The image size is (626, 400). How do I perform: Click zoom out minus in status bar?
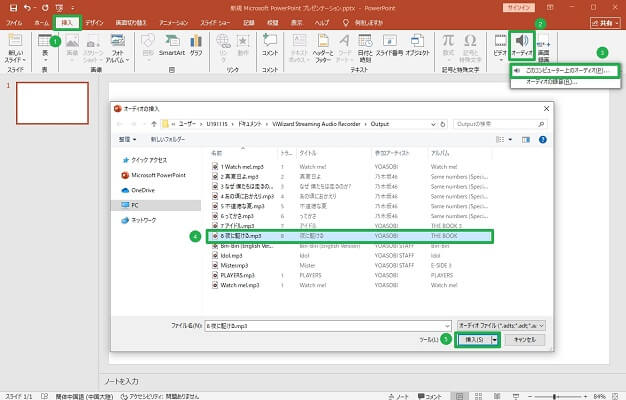(x=530, y=396)
